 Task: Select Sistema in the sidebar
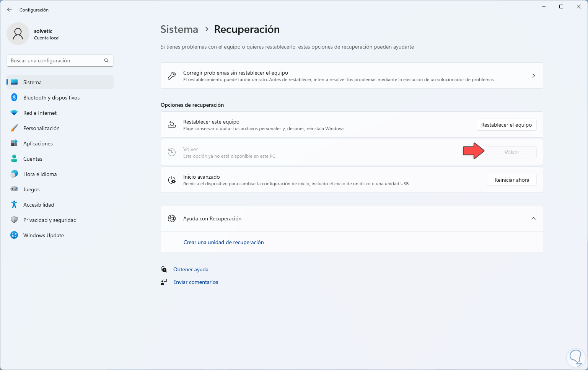(x=32, y=82)
